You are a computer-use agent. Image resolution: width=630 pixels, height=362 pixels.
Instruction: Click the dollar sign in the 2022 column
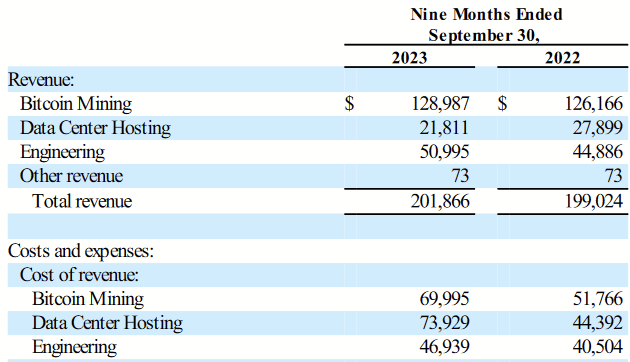click(503, 104)
